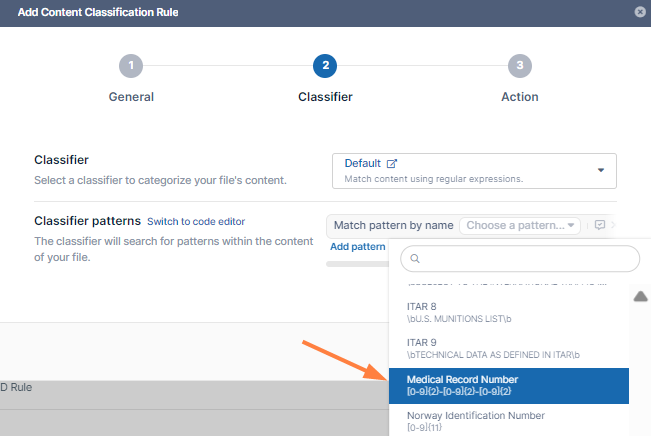Go to the General step label
This screenshot has width=651, height=436.
[x=131, y=97]
